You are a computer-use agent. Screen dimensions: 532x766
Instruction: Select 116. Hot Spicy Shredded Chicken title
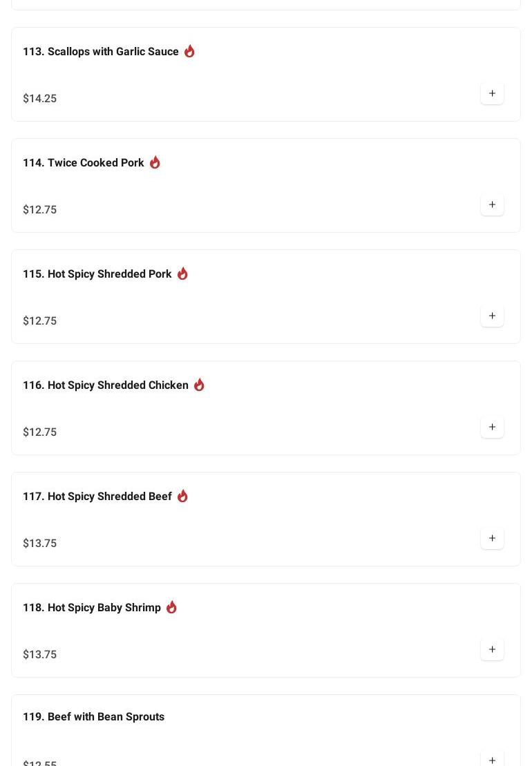click(106, 385)
